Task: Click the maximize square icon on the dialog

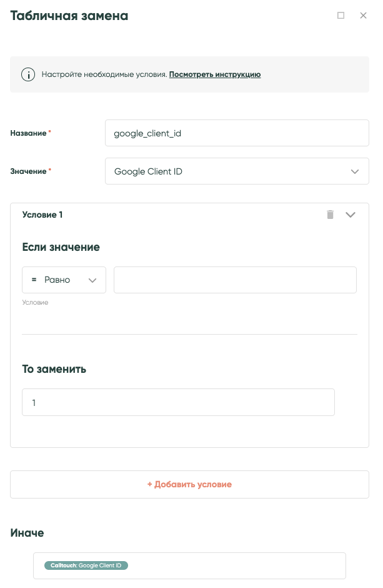Action: (x=341, y=16)
